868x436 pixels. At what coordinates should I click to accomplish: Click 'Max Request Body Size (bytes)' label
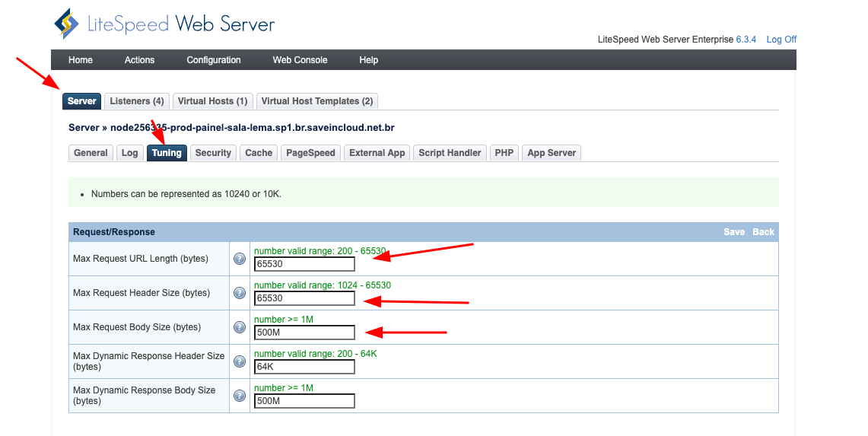(x=137, y=327)
